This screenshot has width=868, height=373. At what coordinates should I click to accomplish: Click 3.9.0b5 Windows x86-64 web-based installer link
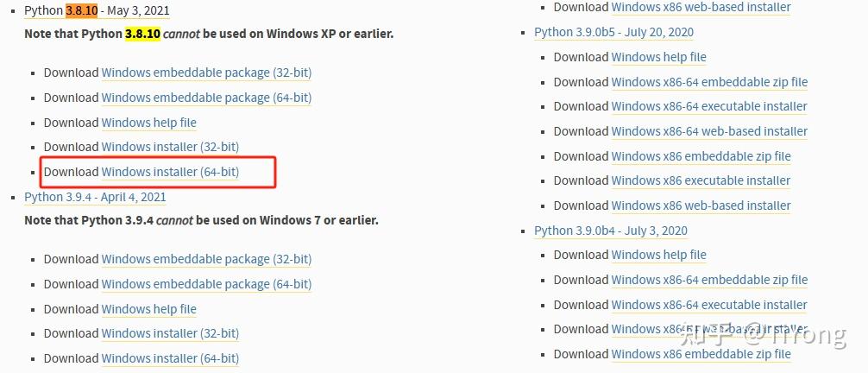709,131
